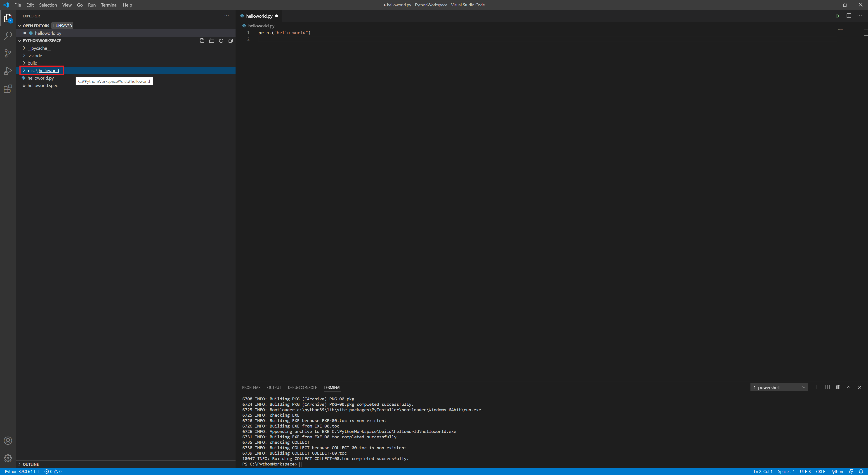
Task: Open the powershell terminal selector dropdown
Action: pyautogui.click(x=779, y=387)
